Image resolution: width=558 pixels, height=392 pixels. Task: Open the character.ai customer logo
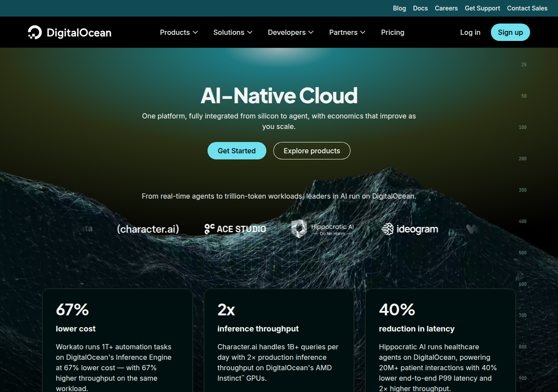click(148, 229)
